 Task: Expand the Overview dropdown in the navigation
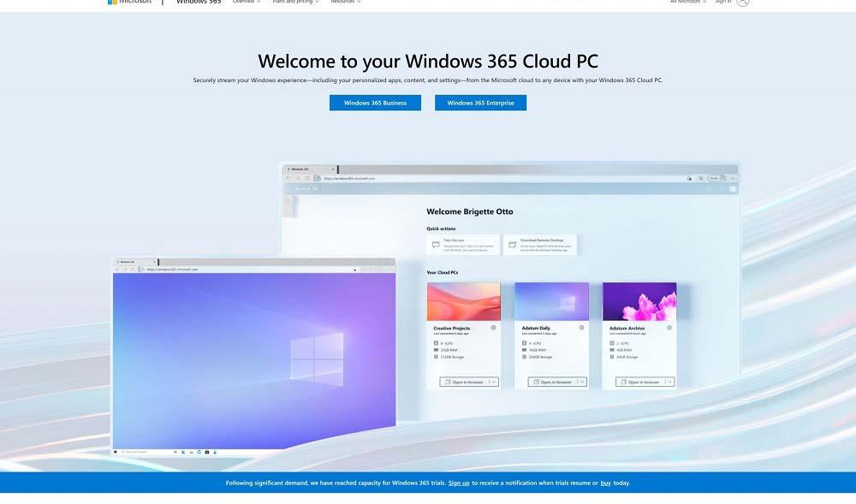pyautogui.click(x=247, y=2)
